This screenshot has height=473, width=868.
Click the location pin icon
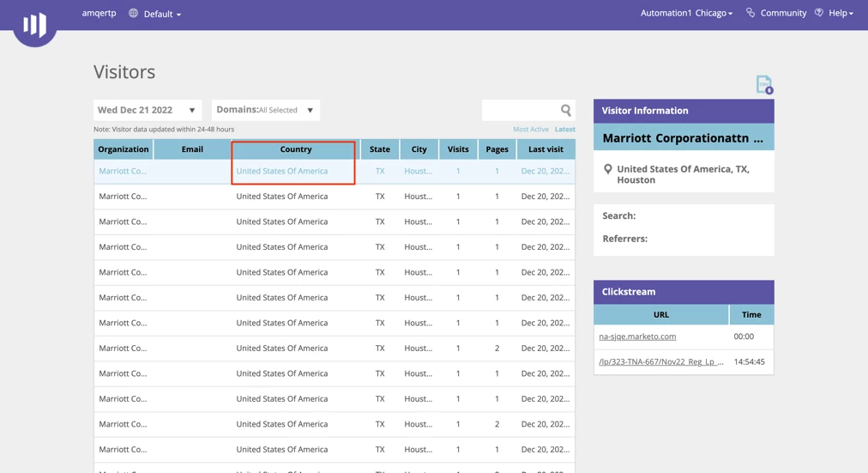[x=608, y=169]
